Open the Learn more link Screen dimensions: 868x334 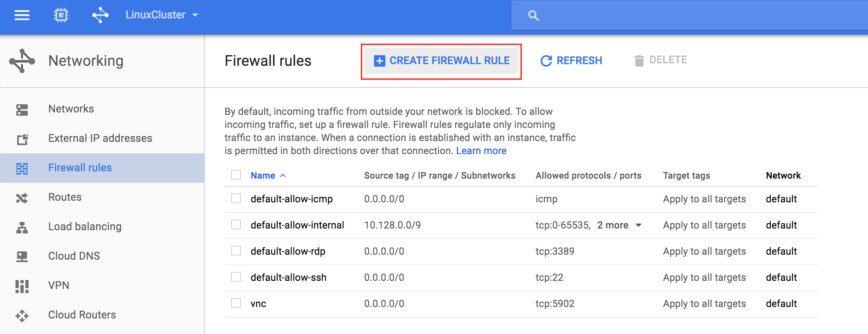click(x=481, y=151)
